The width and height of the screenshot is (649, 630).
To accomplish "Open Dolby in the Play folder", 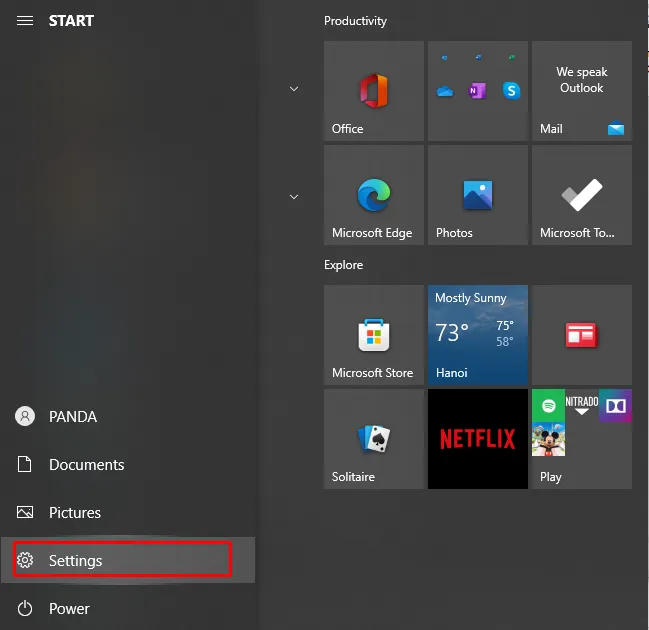I will (615, 406).
